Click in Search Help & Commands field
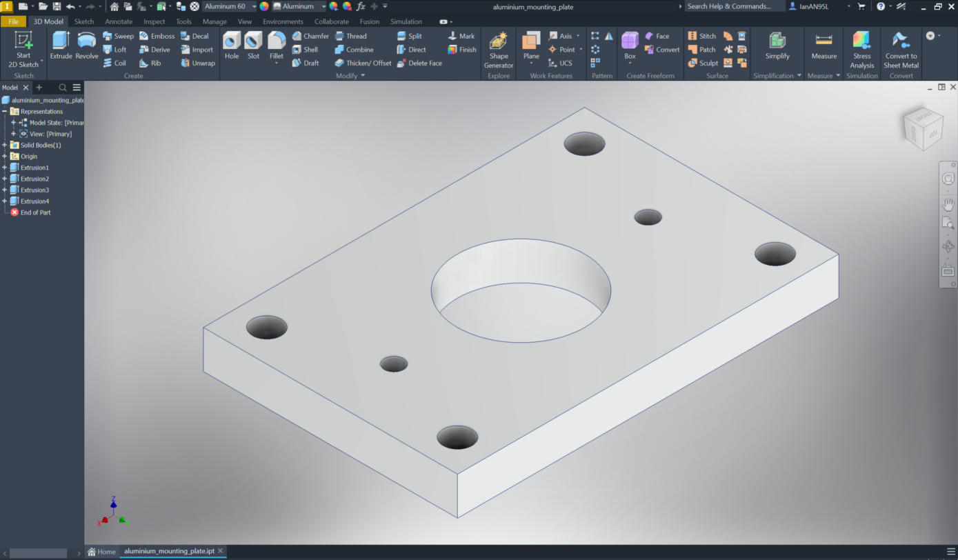The width and height of the screenshot is (958, 560). click(734, 6)
